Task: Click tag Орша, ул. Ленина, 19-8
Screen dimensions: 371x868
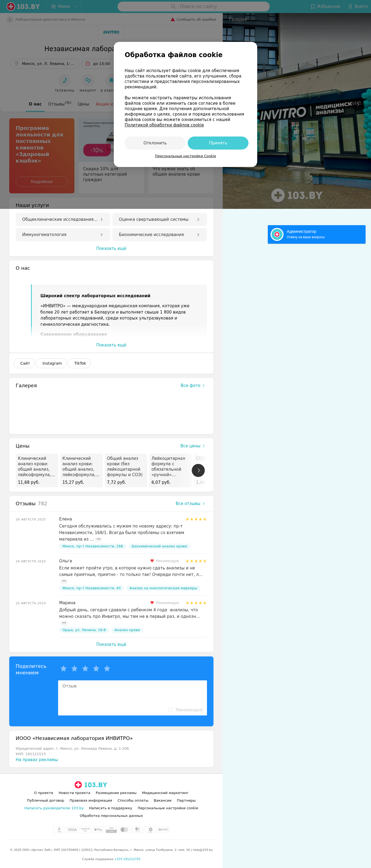Action: click(x=84, y=630)
